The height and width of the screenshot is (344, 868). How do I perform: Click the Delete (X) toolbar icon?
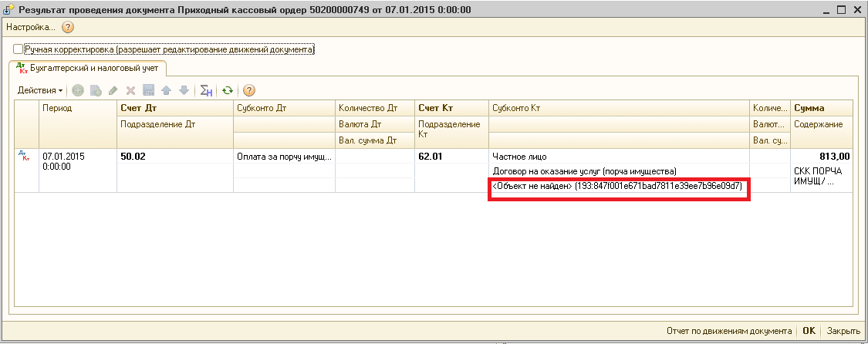[130, 91]
